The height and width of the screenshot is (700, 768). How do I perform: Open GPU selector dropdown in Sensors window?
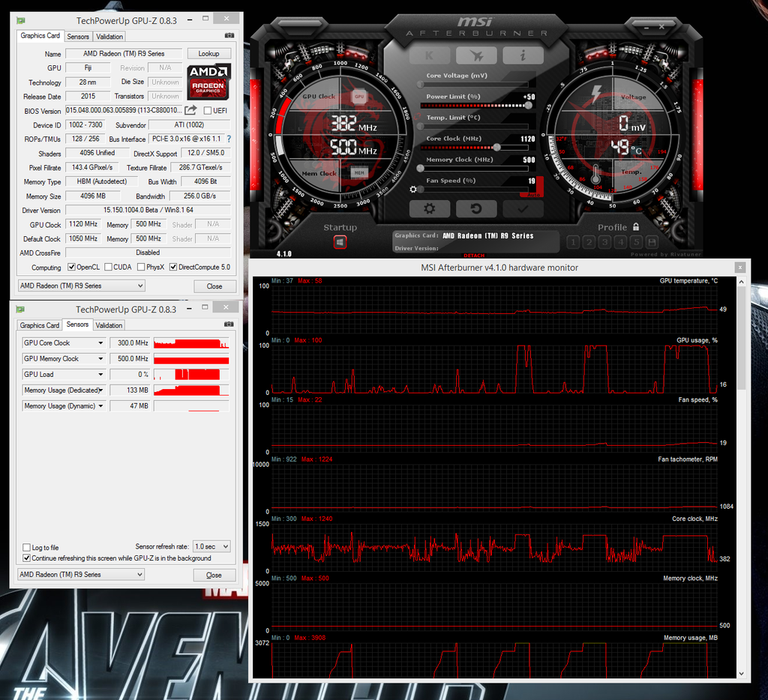pos(81,574)
